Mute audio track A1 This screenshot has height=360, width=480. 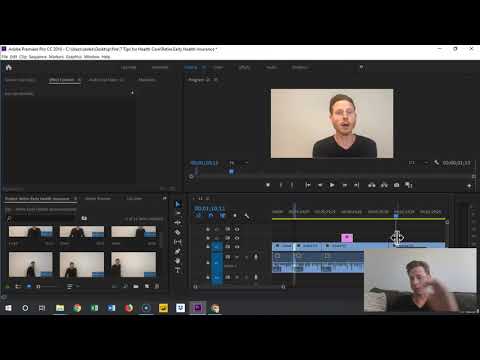pos(237,257)
